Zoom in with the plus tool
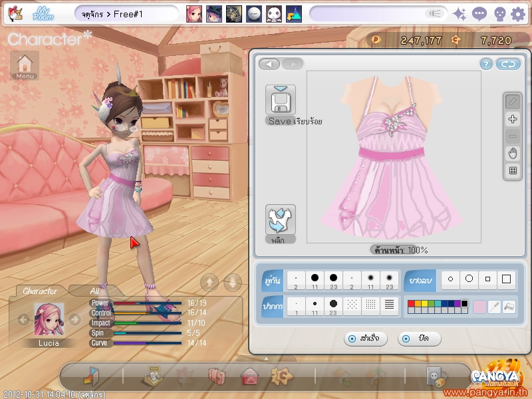532x399 pixels. [513, 119]
